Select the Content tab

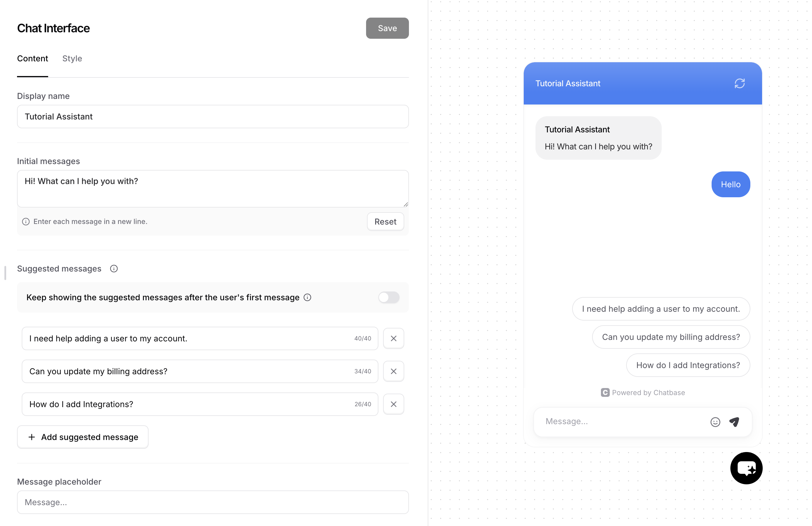coord(32,58)
